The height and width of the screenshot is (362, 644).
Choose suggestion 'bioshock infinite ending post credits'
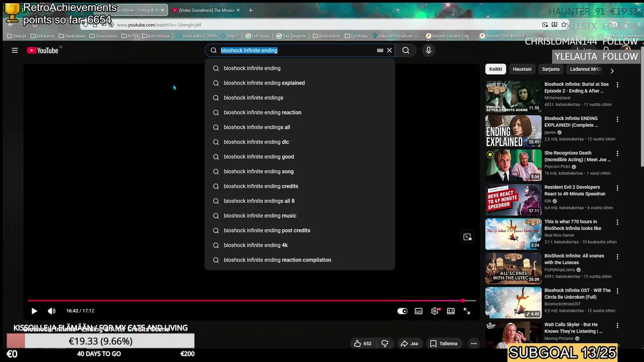click(300, 230)
